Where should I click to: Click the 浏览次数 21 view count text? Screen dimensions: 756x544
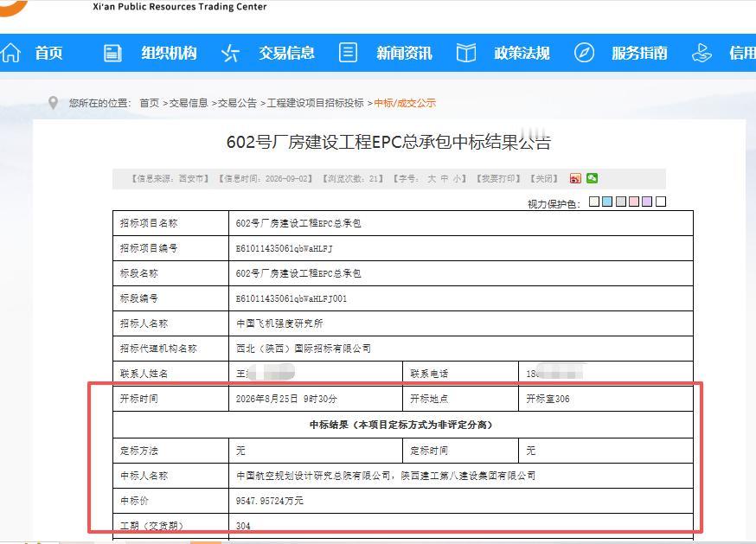[x=353, y=178]
